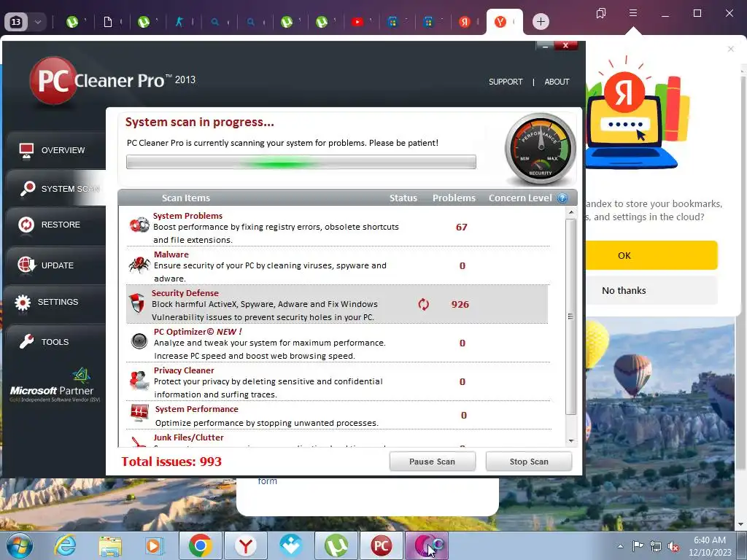
Task: Open ABOUT in PC Cleaner header
Action: point(557,82)
